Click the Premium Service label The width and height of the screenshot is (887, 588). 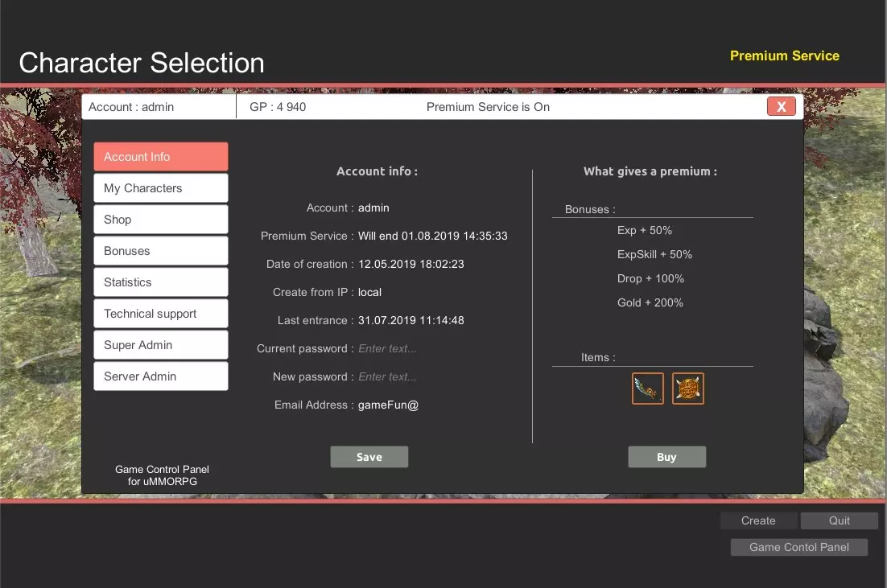pos(784,56)
